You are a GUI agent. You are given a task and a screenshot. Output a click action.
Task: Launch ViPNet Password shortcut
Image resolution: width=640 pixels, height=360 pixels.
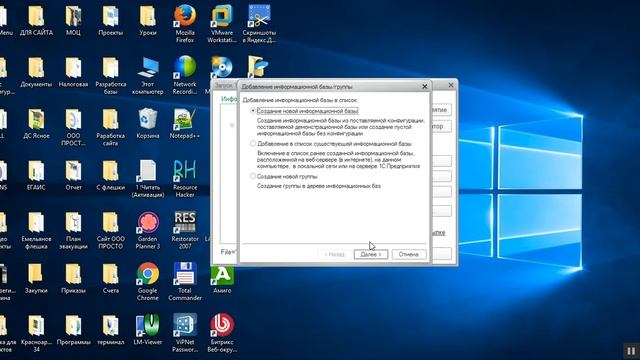[x=185, y=326]
